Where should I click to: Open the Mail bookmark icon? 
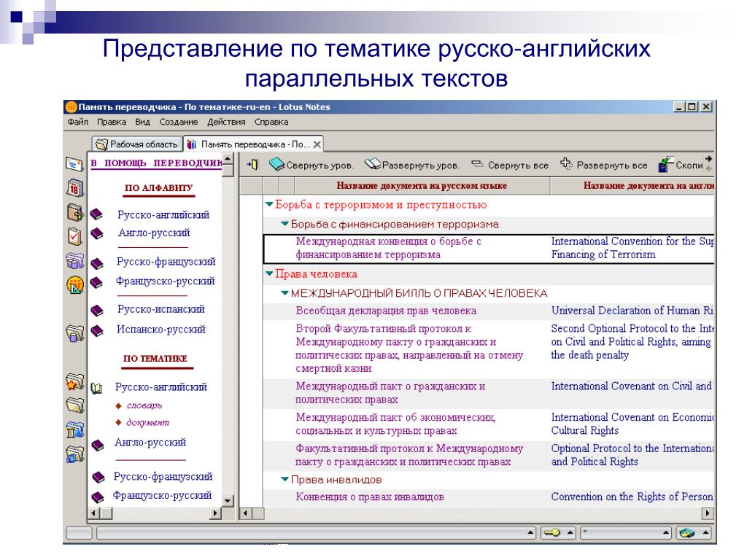point(74,164)
